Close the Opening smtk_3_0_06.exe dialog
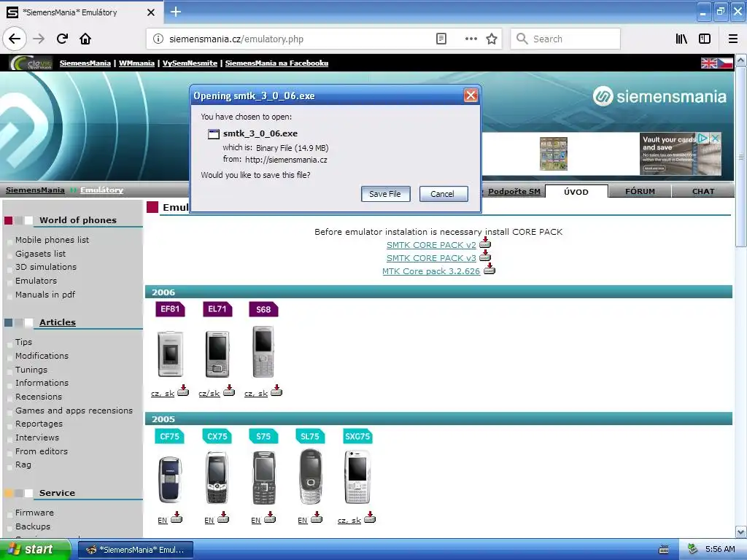The height and width of the screenshot is (560, 747). point(471,96)
